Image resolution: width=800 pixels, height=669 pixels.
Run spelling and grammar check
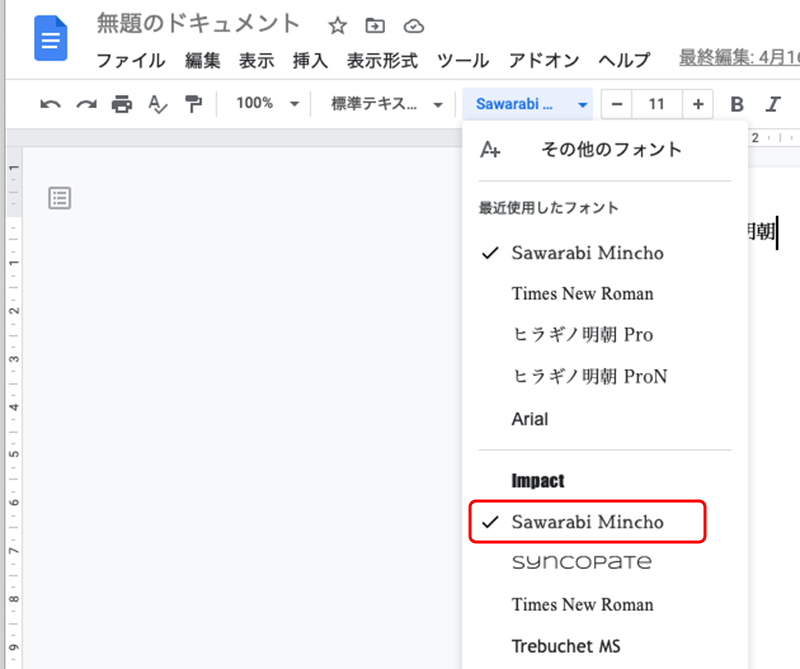(x=158, y=105)
